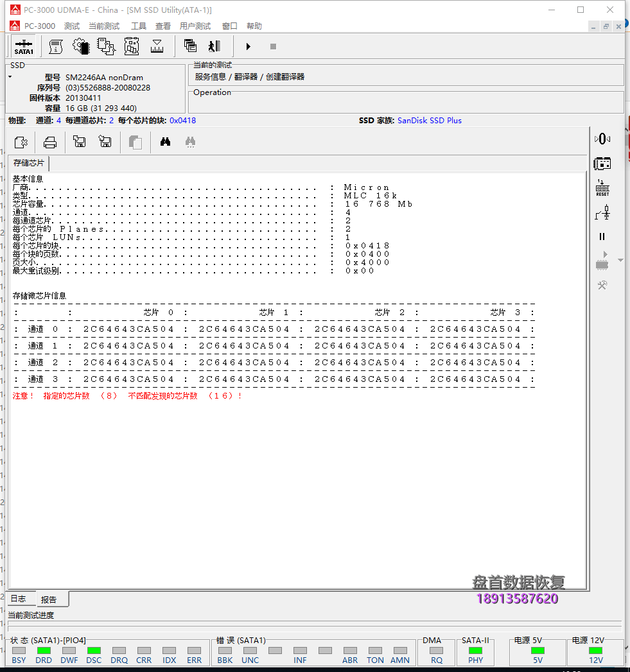
Task: Click the DSC status indicator
Action: coord(94,651)
